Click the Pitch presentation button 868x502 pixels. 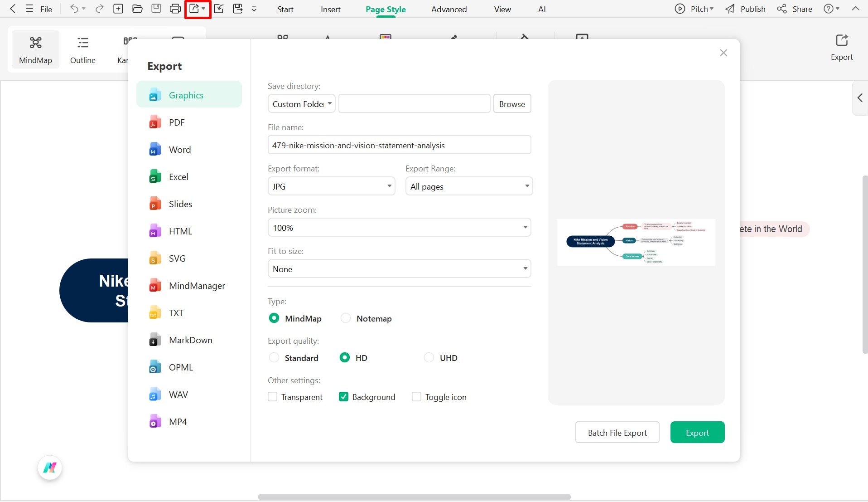[x=694, y=9]
